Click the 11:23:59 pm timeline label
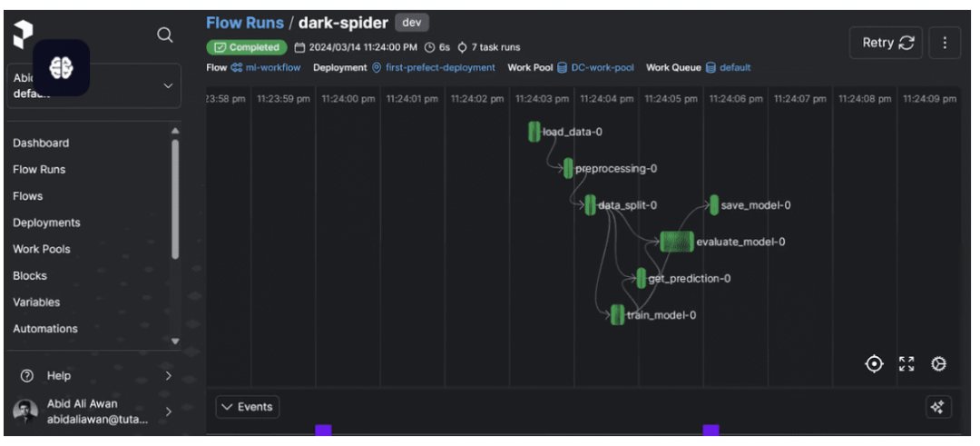Image resolution: width=980 pixels, height=446 pixels. click(283, 99)
